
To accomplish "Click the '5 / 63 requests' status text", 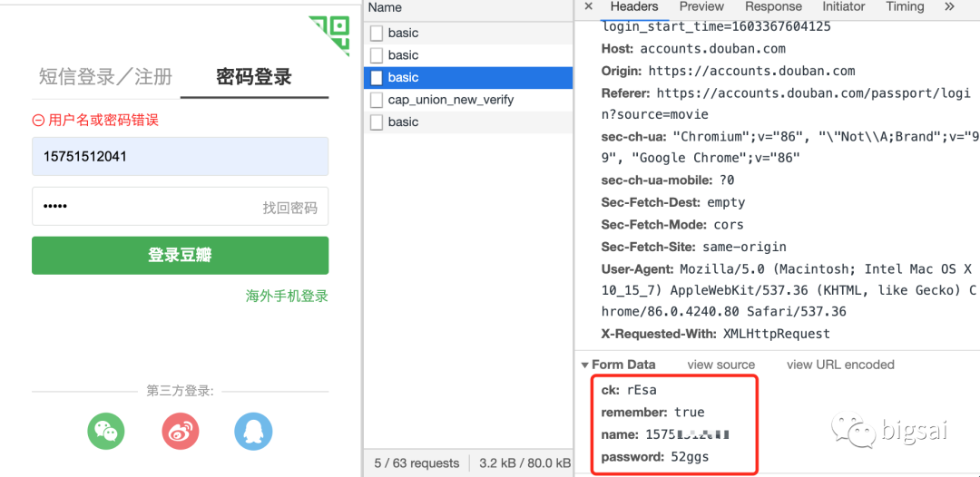I will 416,463.
